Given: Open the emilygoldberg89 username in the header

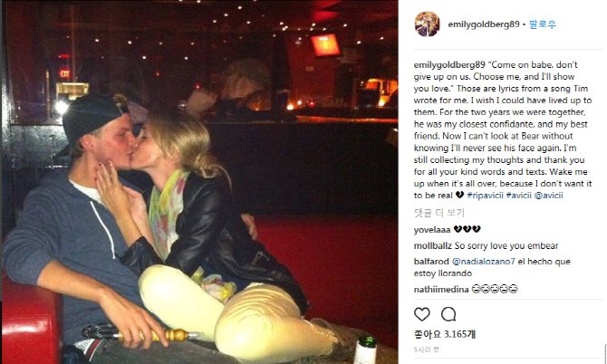Looking at the screenshot, I should pos(484,24).
